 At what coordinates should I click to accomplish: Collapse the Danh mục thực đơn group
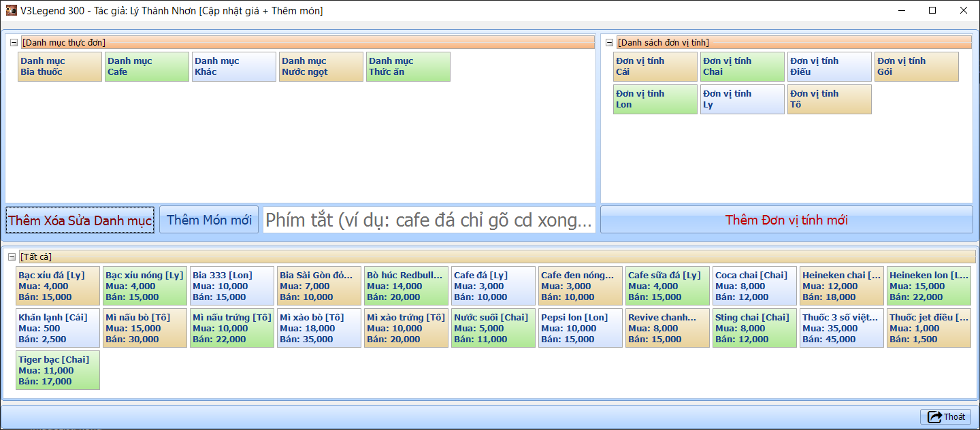coord(14,43)
